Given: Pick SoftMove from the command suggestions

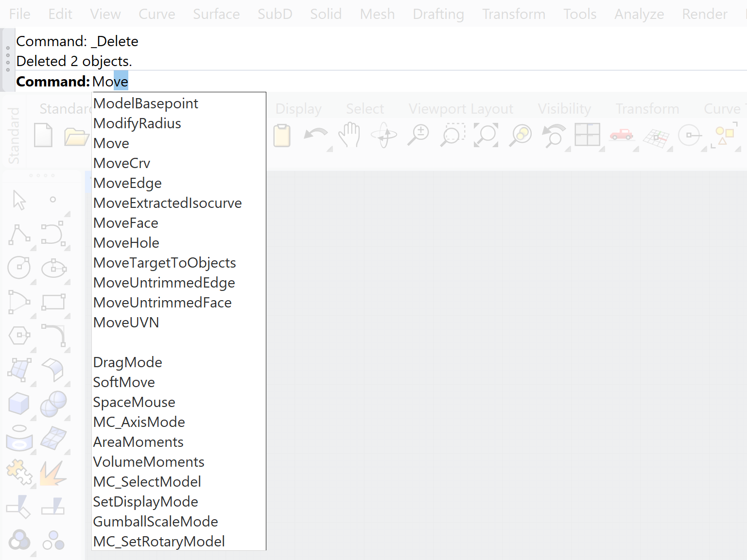Looking at the screenshot, I should pos(124,382).
